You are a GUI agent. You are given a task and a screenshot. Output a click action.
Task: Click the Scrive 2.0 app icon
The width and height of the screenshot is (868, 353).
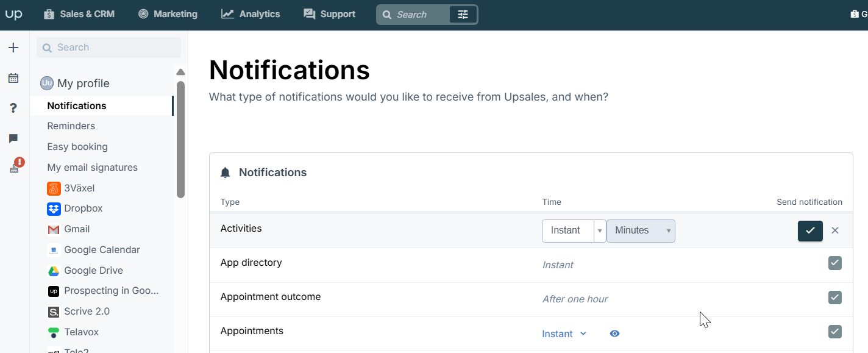(54, 312)
